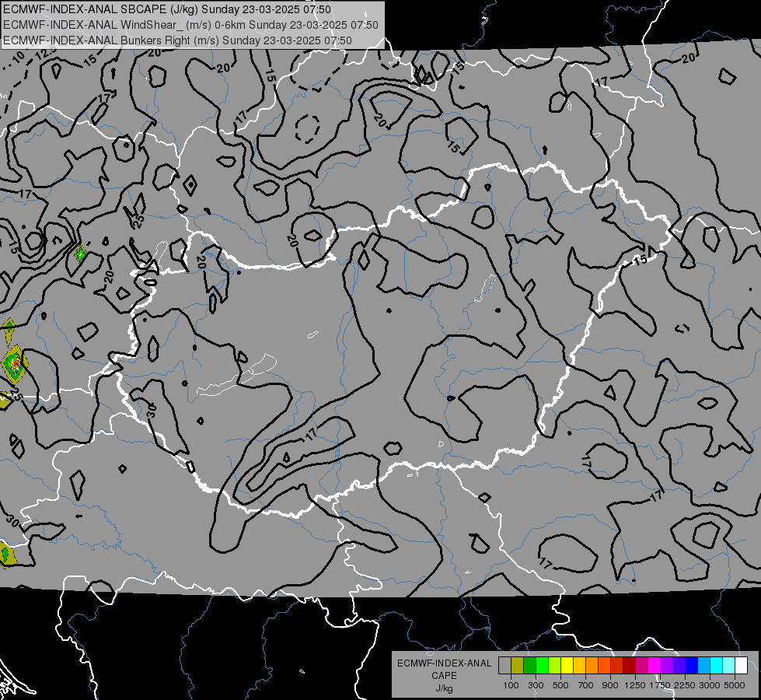Pick the crimson-pink swatch right of 1250
This screenshot has height=700, width=761.
(x=641, y=665)
